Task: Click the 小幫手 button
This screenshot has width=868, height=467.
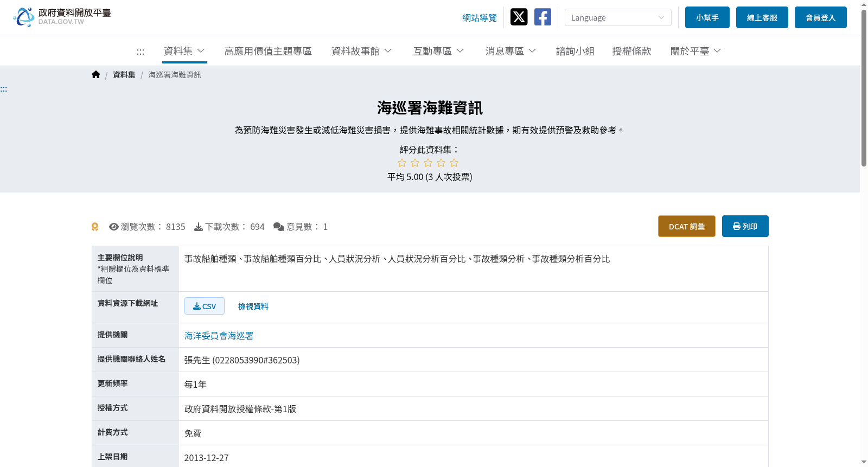Action: point(707,17)
